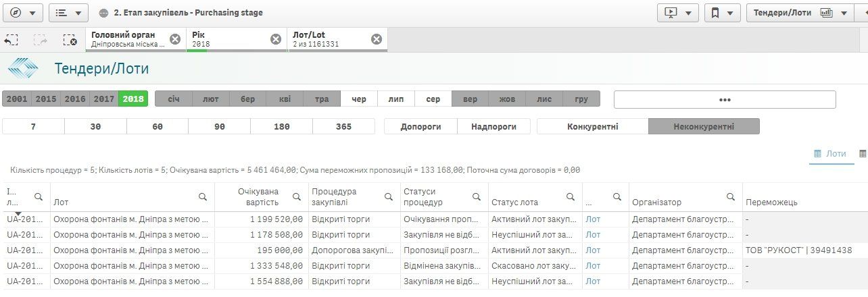Search in the Очікувана вартість column
Image resolution: width=868 pixels, height=297 pixels.
pyautogui.click(x=297, y=196)
